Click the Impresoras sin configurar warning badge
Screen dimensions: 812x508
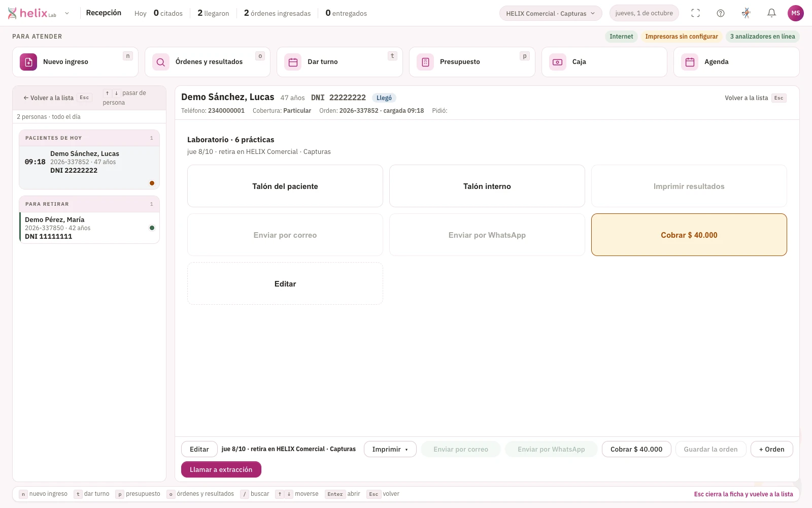(x=682, y=37)
